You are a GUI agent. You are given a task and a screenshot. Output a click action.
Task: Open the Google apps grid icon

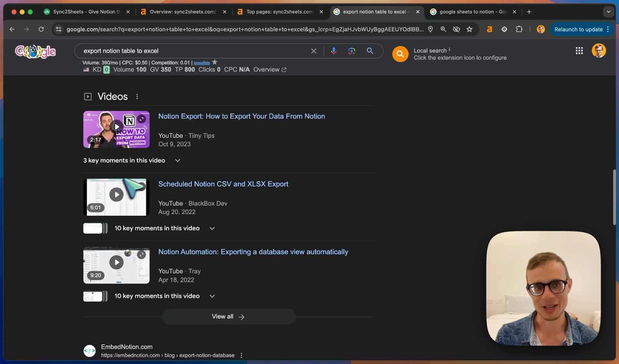coord(579,51)
